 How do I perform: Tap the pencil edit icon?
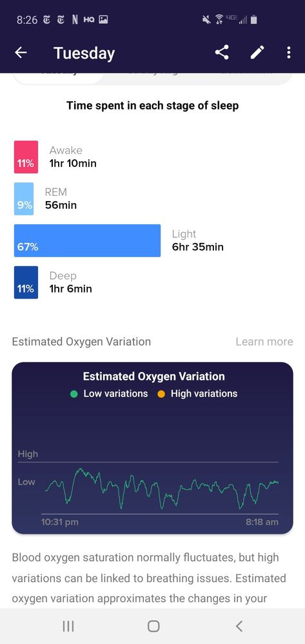pos(257,53)
